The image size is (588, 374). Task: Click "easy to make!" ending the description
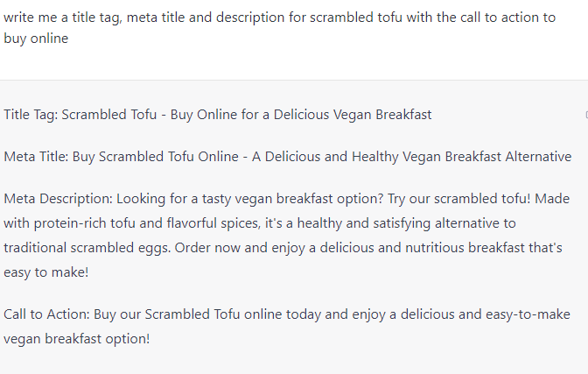click(45, 272)
